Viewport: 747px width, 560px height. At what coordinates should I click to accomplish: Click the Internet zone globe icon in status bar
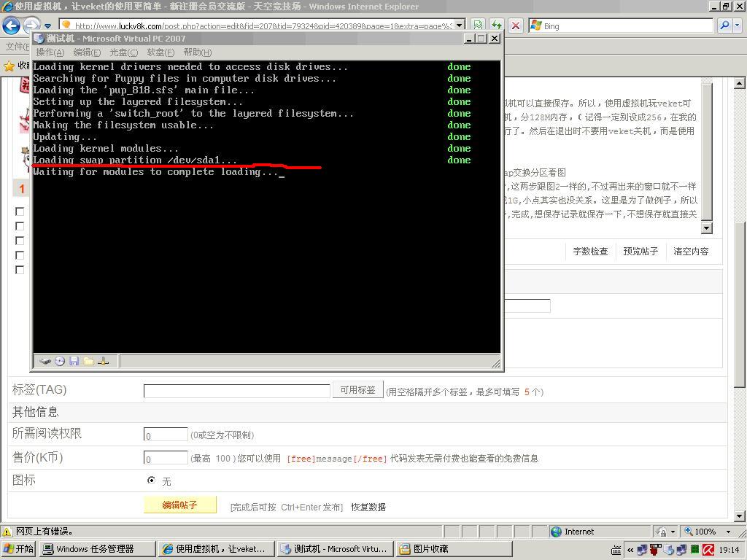(556, 532)
